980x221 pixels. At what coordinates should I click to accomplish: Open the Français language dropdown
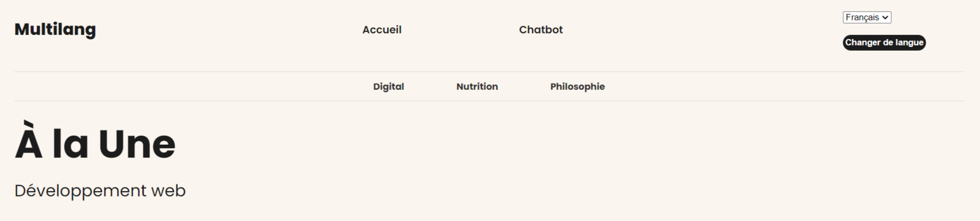[866, 17]
